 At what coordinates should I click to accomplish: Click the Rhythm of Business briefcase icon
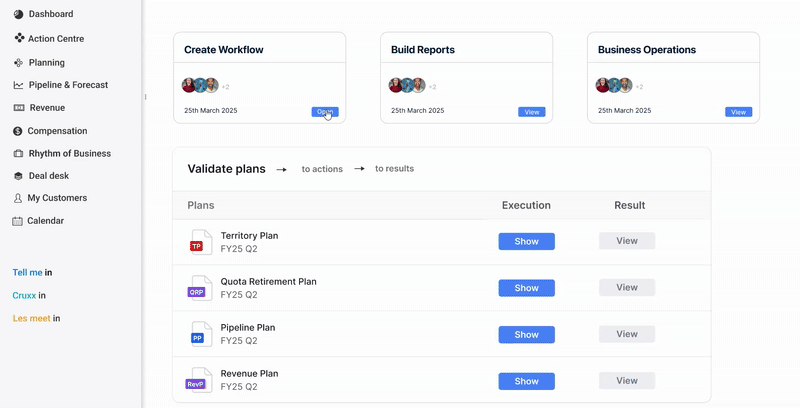18,154
